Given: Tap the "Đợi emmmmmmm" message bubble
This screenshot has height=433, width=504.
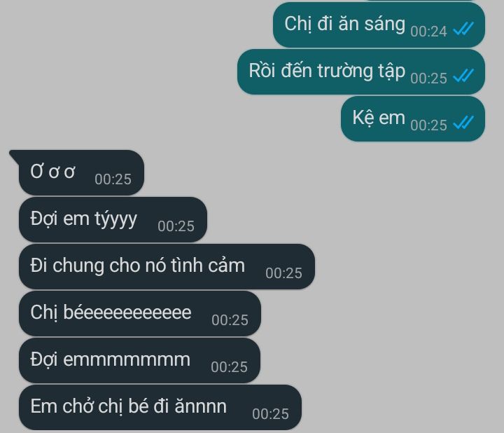Looking at the screenshot, I should pyautogui.click(x=139, y=360).
